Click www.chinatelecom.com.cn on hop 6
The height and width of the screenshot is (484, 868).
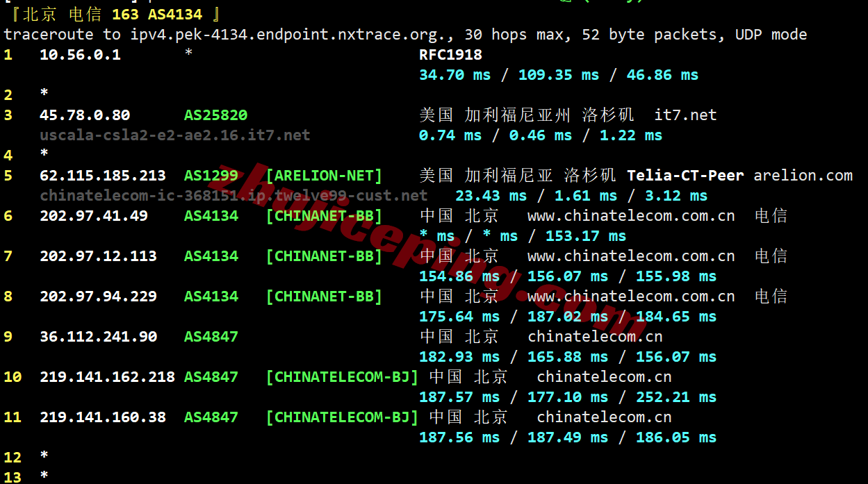[x=631, y=216]
